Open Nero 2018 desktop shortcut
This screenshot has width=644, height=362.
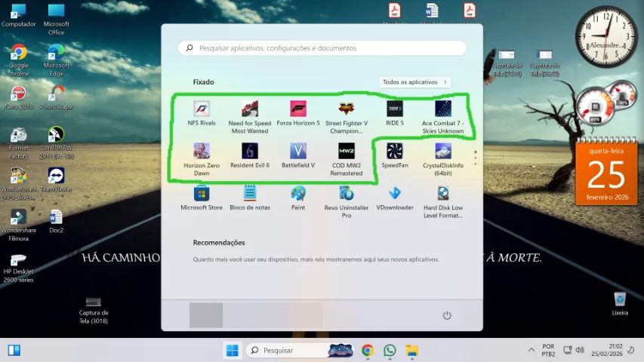[18, 98]
